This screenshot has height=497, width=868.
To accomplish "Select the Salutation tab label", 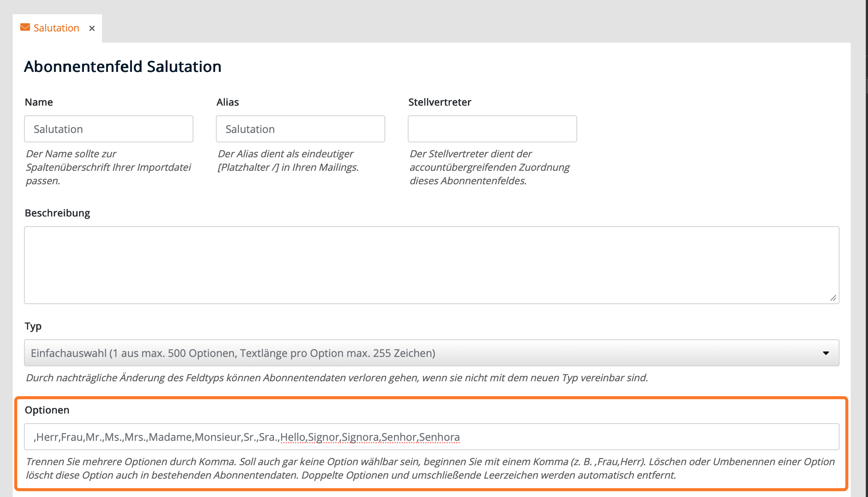I will [x=56, y=28].
